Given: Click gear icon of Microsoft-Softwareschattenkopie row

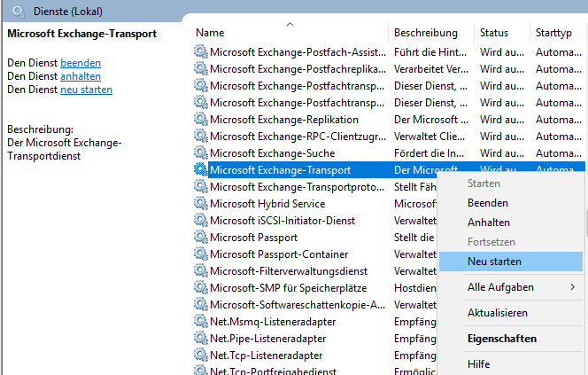Looking at the screenshot, I should (201, 305).
